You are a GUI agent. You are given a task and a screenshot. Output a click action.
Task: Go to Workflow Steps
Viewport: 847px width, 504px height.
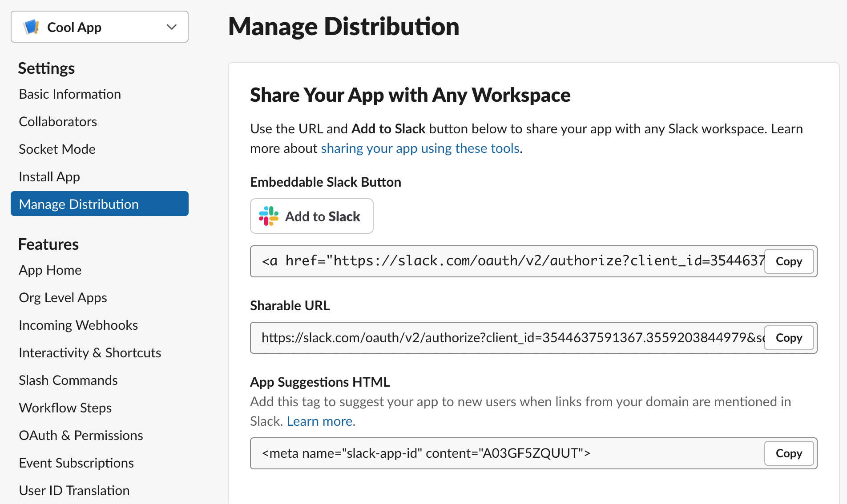(x=65, y=408)
